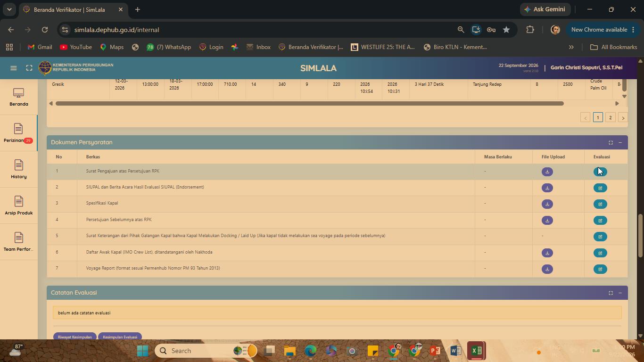Image resolution: width=644 pixels, height=362 pixels.
Task: Collapse the Catatan Evaluasi panel
Action: pyautogui.click(x=620, y=293)
